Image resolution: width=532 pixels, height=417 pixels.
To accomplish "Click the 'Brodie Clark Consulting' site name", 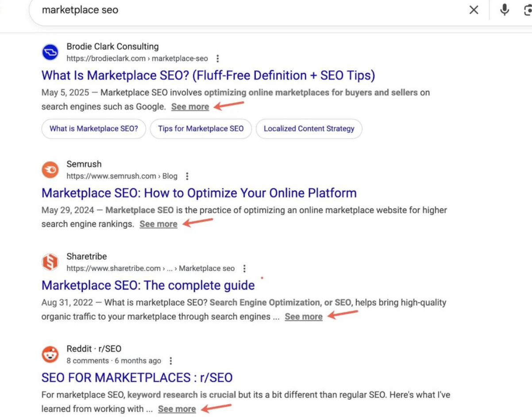I will [112, 46].
